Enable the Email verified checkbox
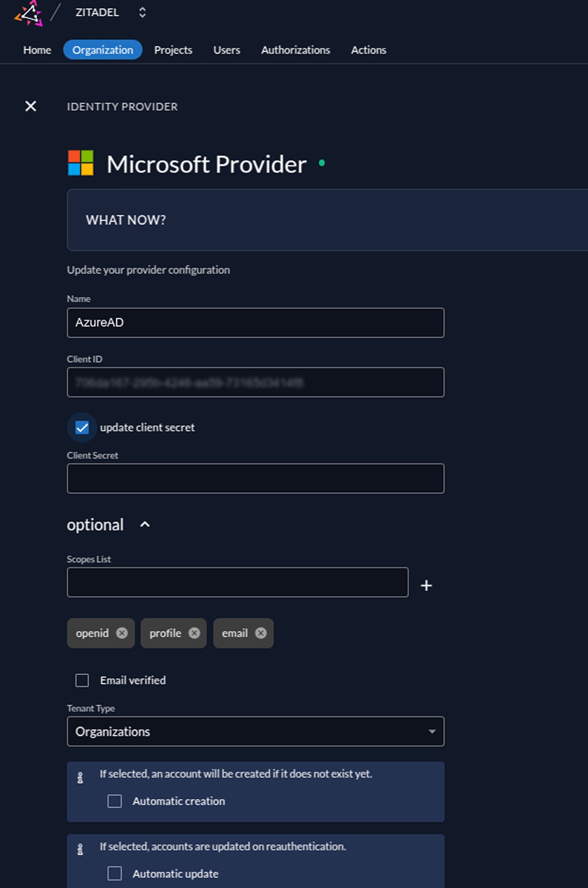588x888 pixels. pyautogui.click(x=82, y=680)
